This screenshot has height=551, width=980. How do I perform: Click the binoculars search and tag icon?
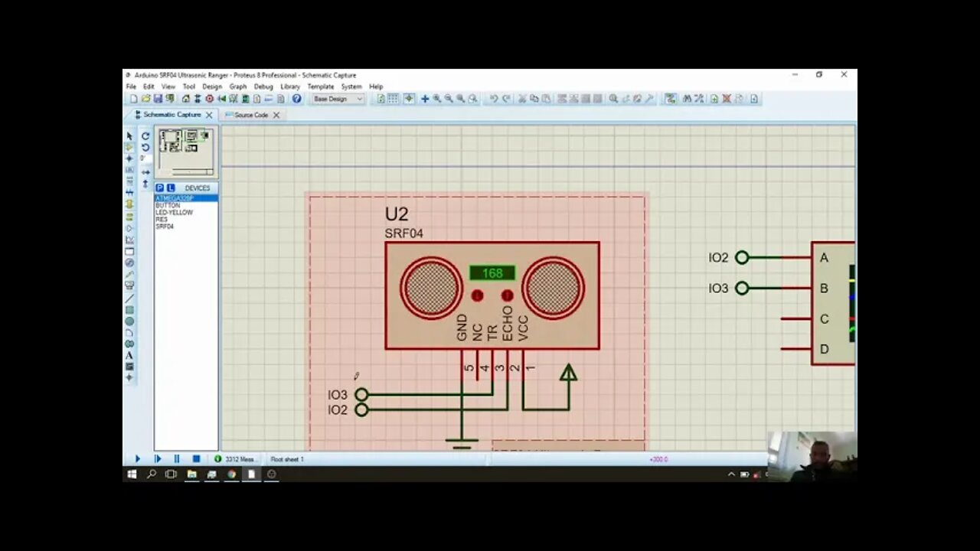[688, 99]
